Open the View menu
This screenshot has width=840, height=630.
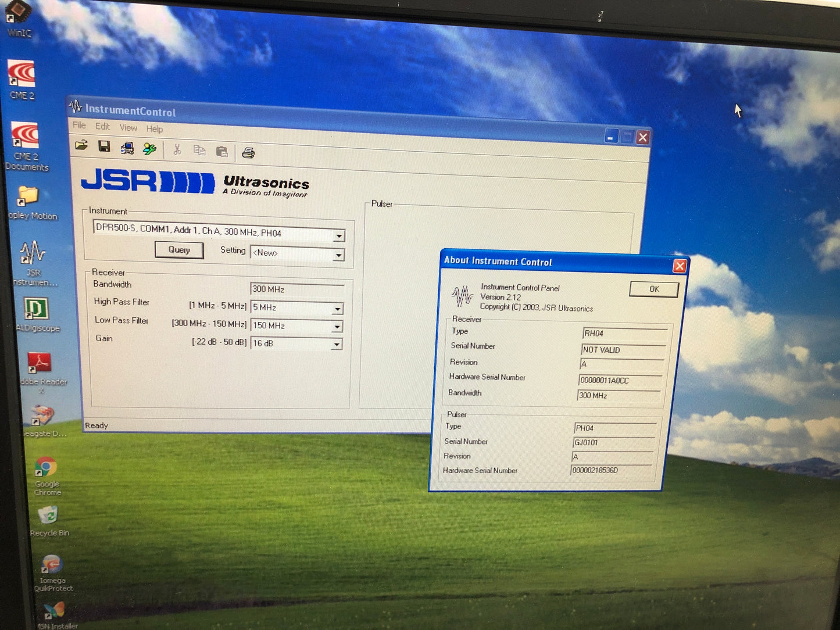pos(128,128)
